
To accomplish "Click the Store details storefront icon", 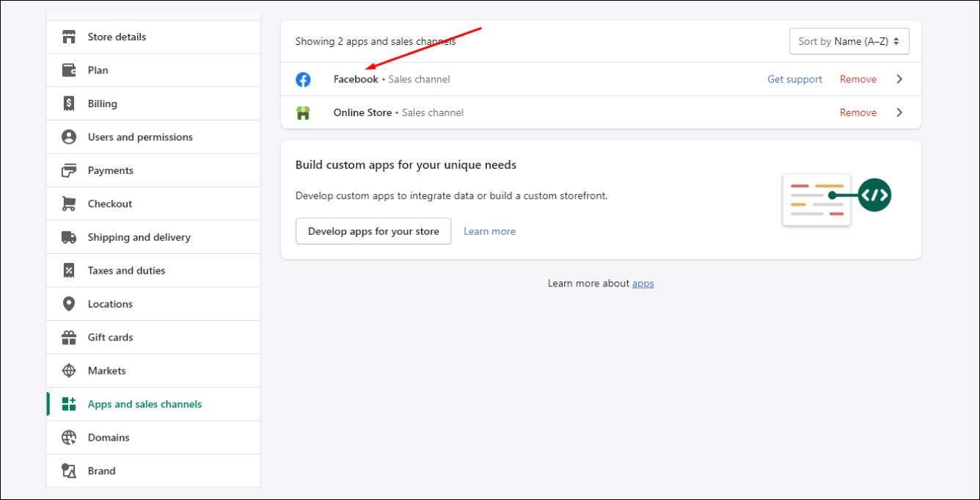I will point(69,37).
